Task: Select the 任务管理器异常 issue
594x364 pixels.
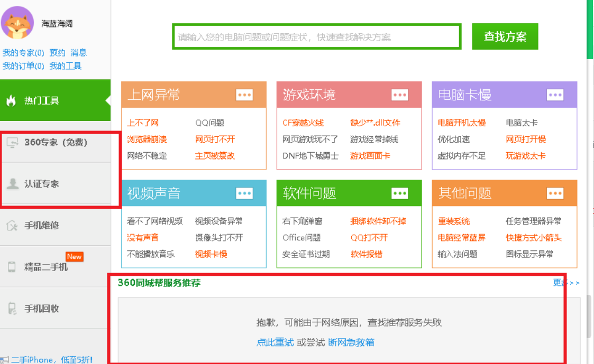Action: [533, 221]
